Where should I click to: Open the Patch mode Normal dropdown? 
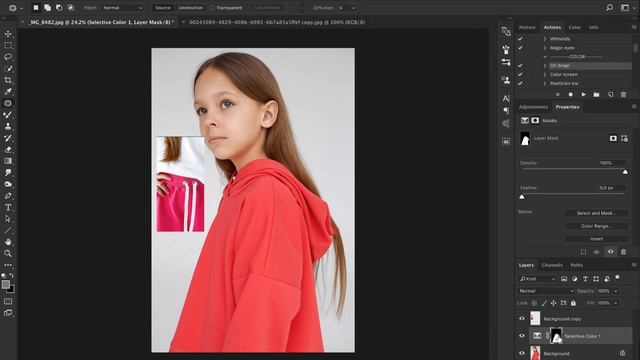click(122, 8)
